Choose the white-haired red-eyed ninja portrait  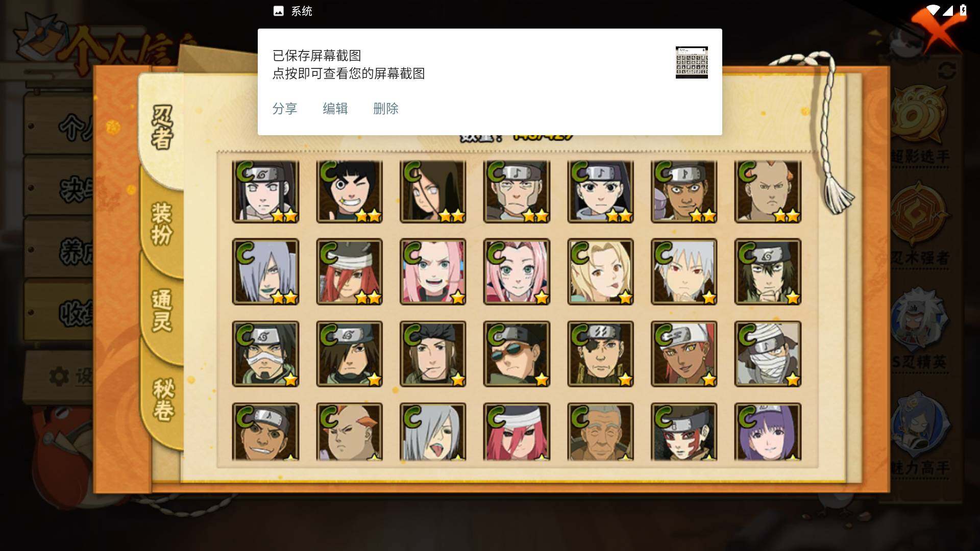coord(684,272)
